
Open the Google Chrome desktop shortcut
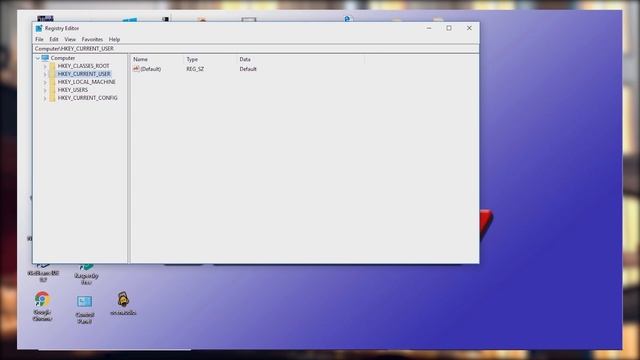[42, 306]
